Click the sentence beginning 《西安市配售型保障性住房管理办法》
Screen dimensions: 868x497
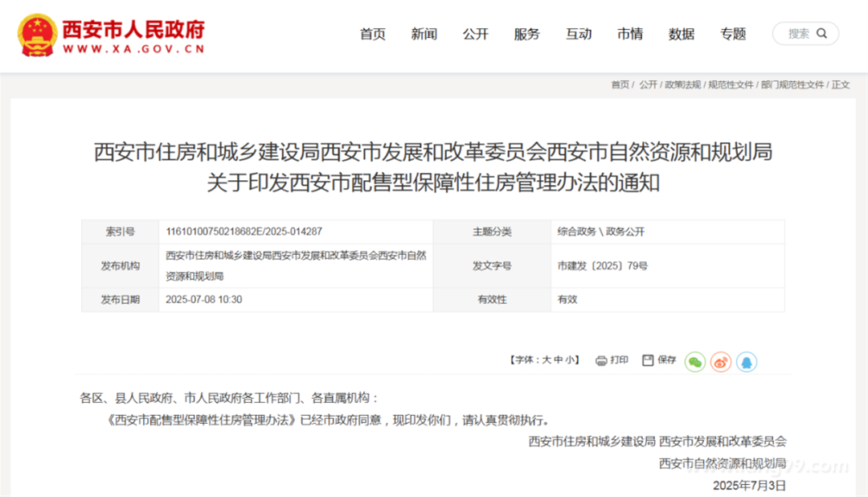coord(328,420)
